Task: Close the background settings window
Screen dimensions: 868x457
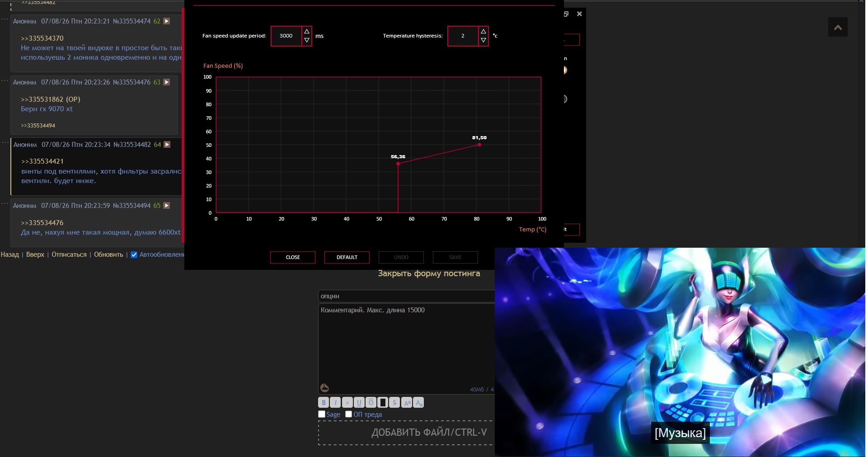Action: point(579,14)
